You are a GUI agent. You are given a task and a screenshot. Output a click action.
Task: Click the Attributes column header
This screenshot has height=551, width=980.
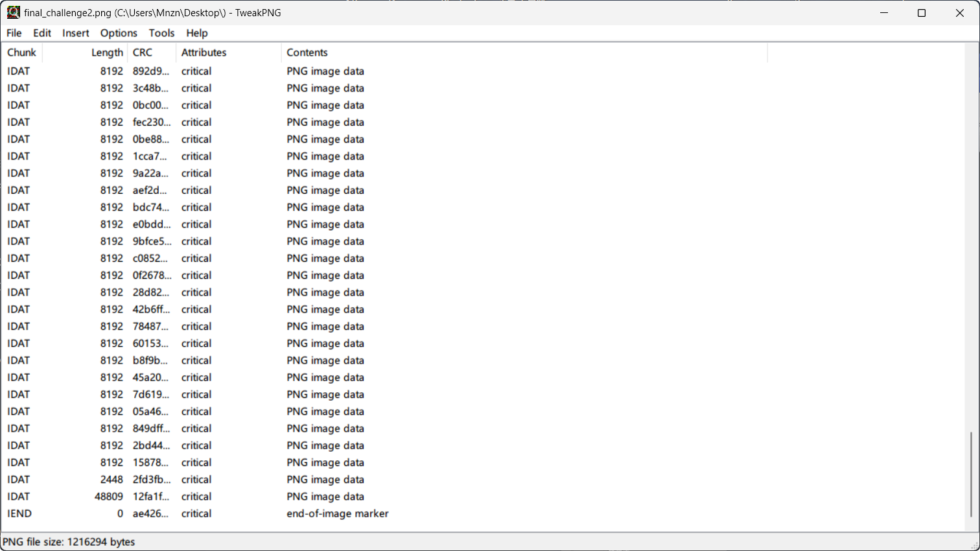[x=204, y=53]
